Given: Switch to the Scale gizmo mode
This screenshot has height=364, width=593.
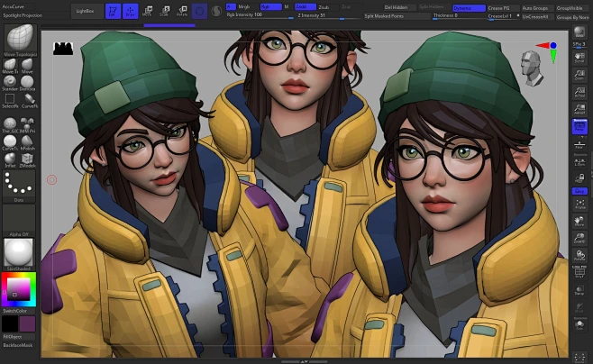Looking at the screenshot, I should click(x=165, y=11).
